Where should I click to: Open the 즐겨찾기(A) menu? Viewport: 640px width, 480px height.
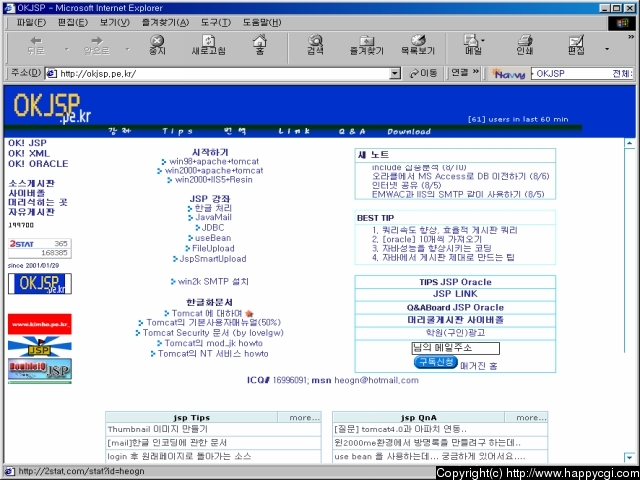(x=165, y=22)
